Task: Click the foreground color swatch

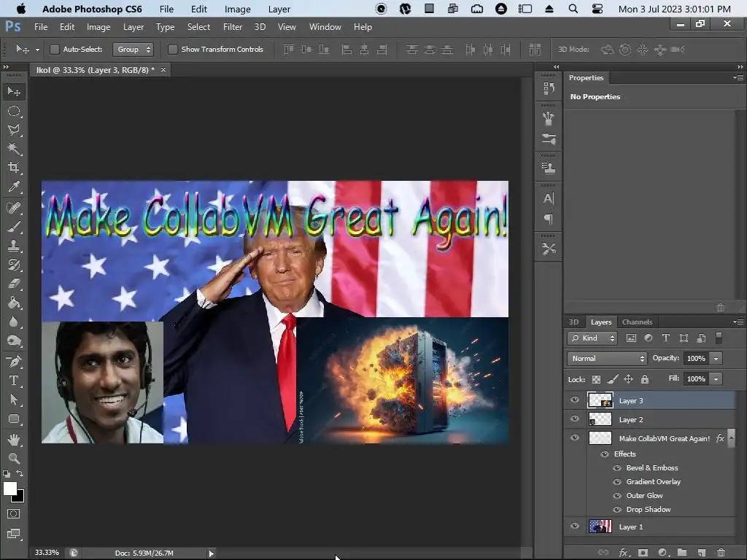Action: 9,488
